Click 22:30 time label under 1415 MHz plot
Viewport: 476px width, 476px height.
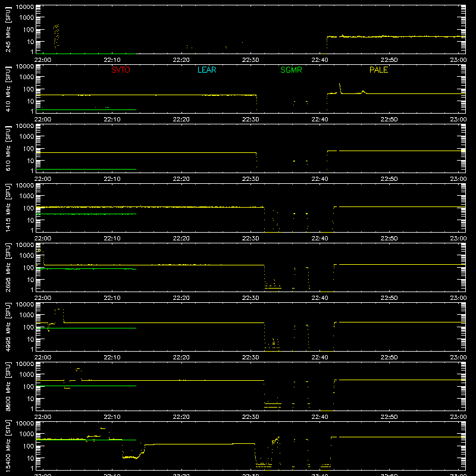250,239
